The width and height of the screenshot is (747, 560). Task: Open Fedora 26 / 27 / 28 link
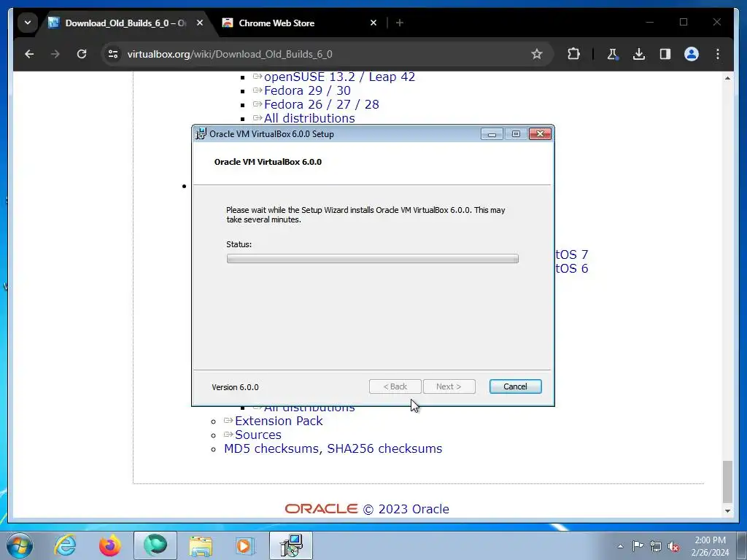click(322, 104)
